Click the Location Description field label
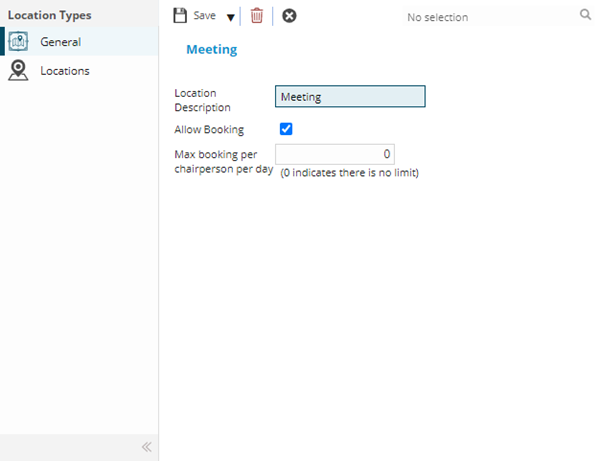600x461 pixels. pos(202,100)
